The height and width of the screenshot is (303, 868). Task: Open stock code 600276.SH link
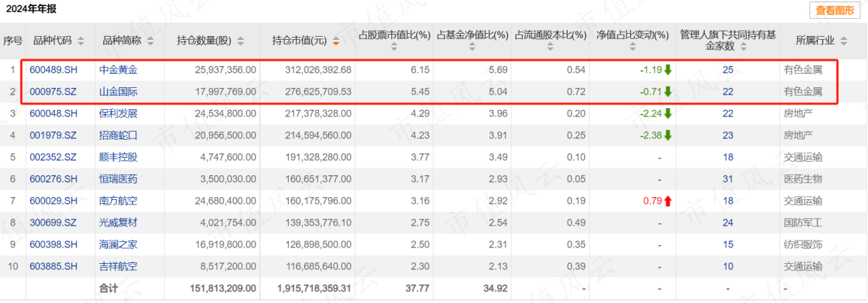[53, 179]
